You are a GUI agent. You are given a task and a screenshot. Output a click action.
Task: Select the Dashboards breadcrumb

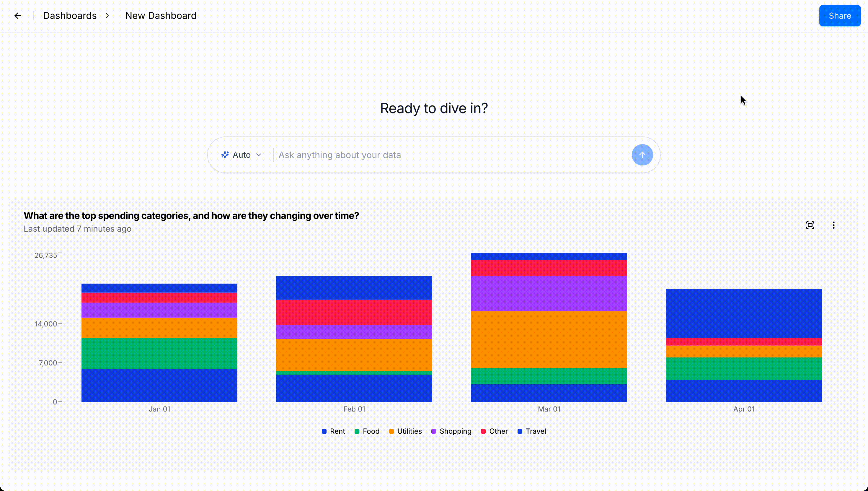70,16
